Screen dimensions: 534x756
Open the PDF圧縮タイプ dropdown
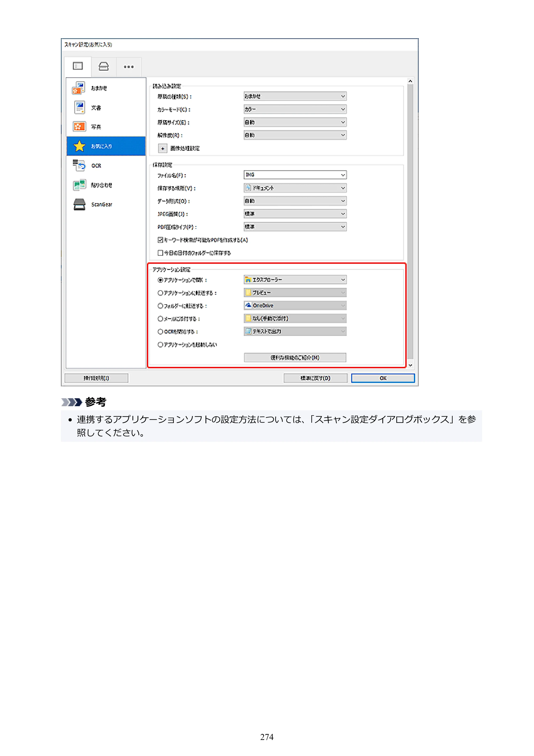point(295,227)
